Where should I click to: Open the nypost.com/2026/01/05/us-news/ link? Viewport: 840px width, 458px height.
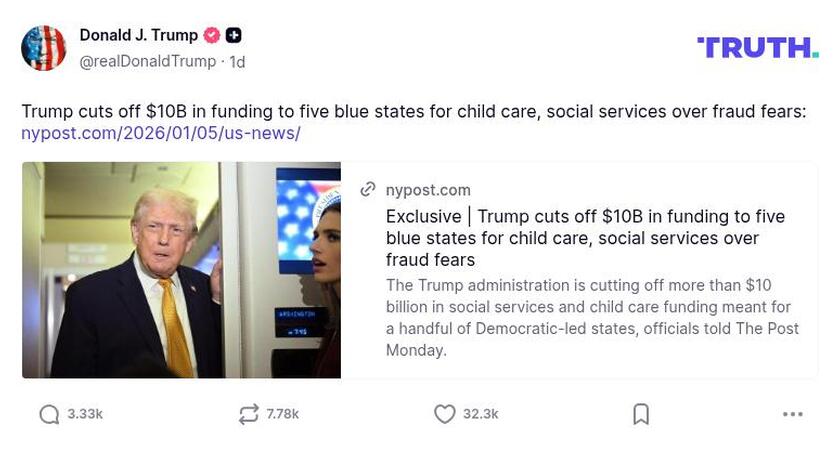[x=161, y=133]
